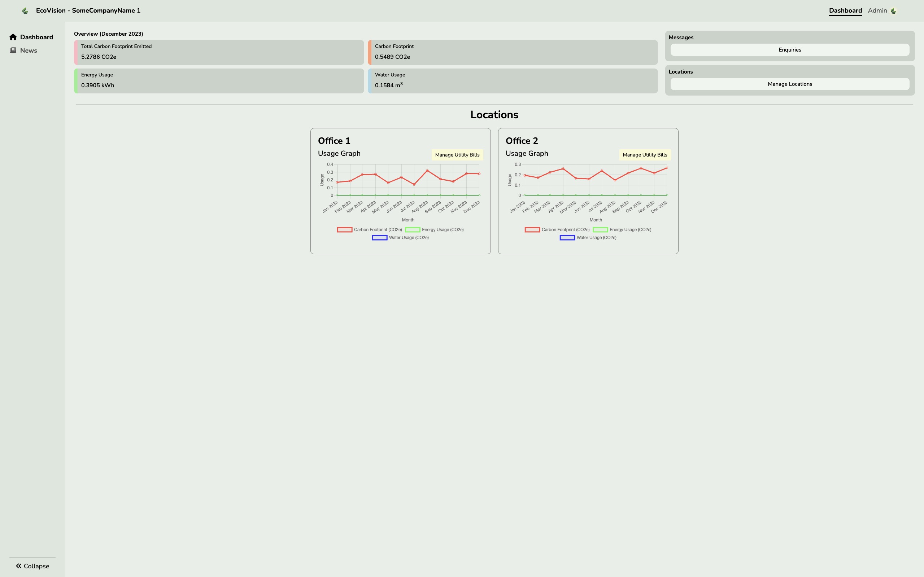Click the Aug 2023 peak point, Office 1

427,171
